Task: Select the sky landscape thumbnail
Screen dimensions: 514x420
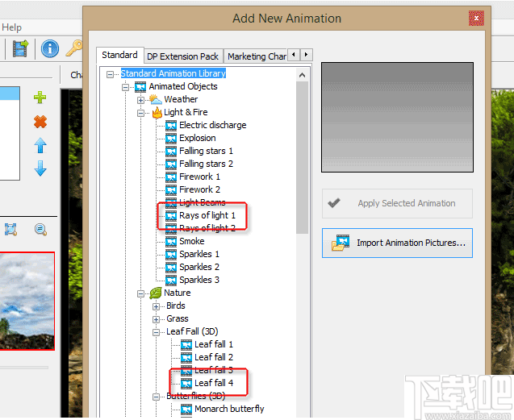Action: coord(27,301)
